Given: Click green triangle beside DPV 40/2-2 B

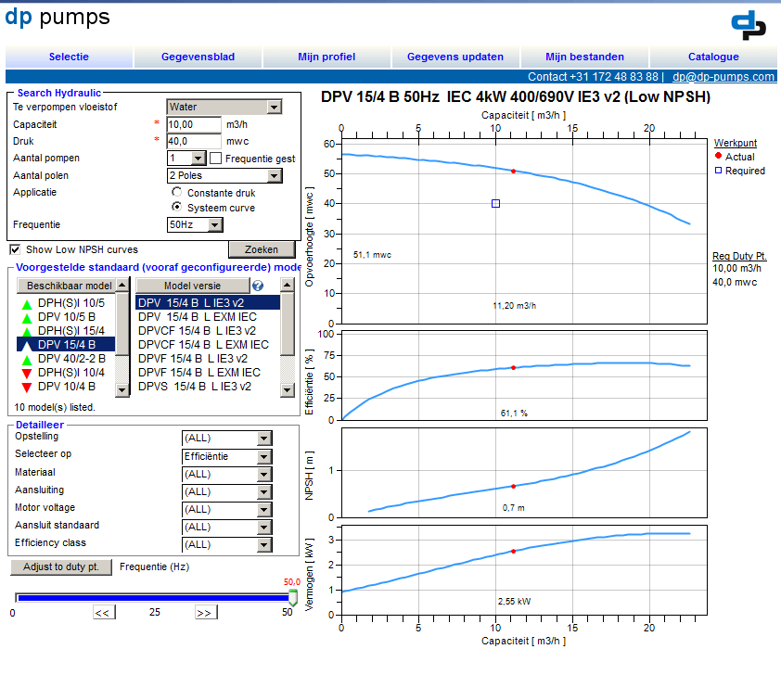Looking at the screenshot, I should (27, 360).
